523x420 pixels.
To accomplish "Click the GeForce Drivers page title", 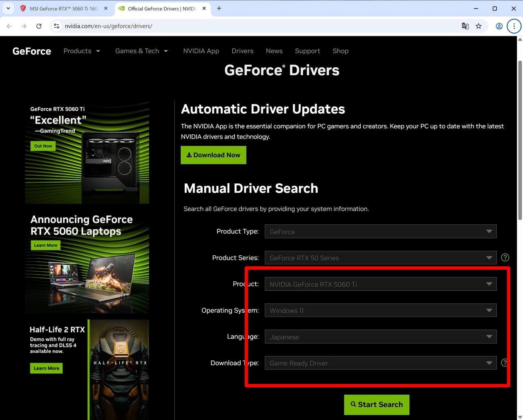I will pos(282,70).
